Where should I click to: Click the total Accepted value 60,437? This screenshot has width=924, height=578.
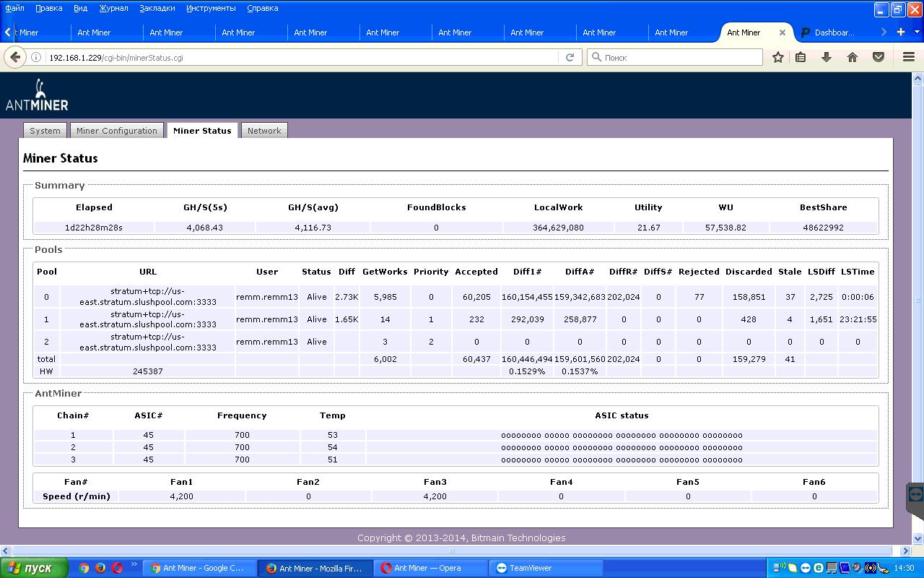[476, 359]
